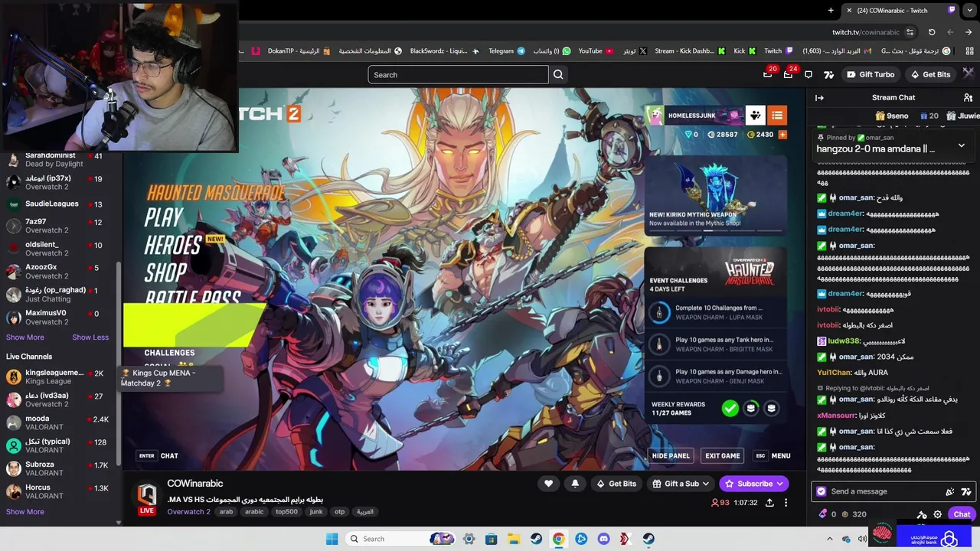
Task: Open the Subscribe dropdown arrow
Action: point(779,484)
